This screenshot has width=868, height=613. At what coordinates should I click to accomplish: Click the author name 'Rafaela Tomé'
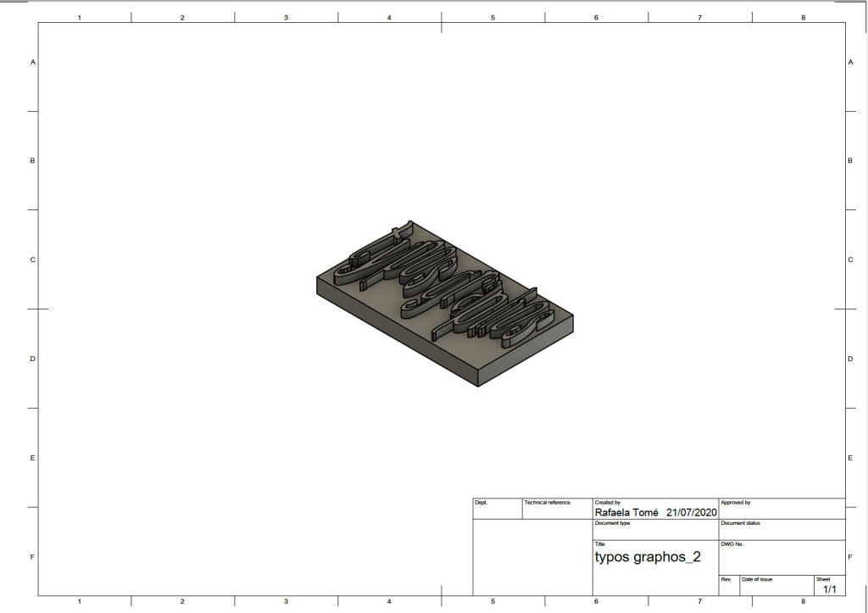[x=626, y=512]
